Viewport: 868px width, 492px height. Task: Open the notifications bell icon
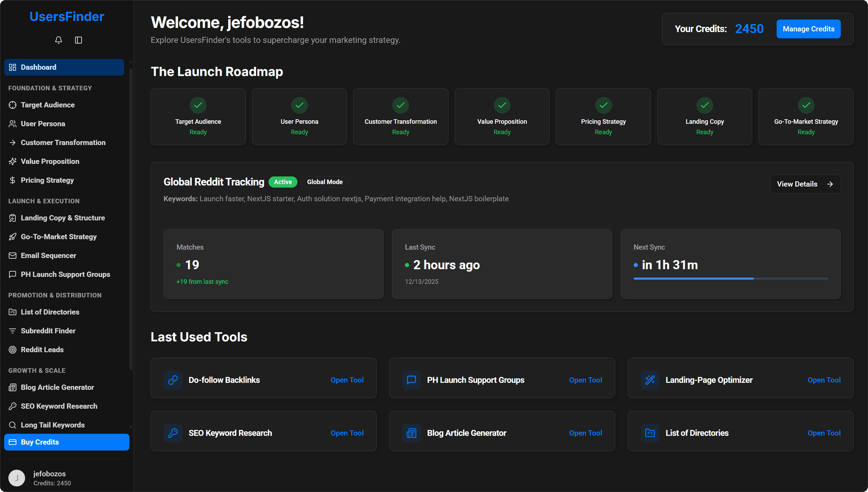coord(58,40)
